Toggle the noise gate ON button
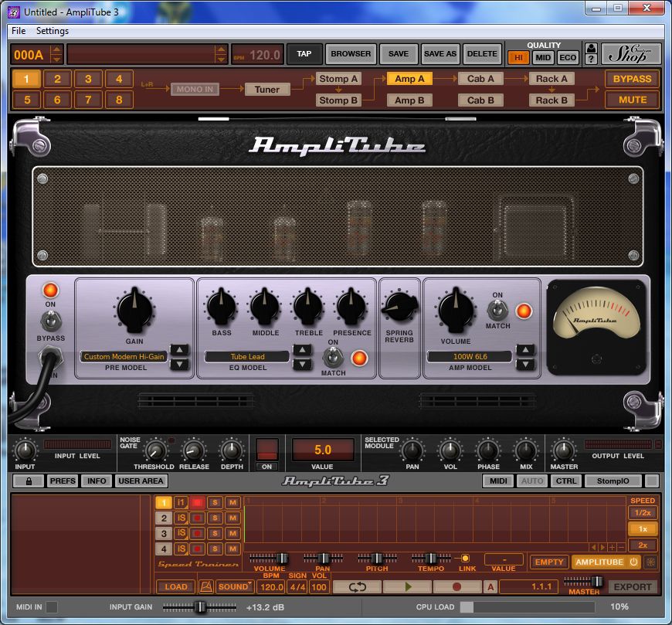The image size is (672, 625). pos(266,467)
